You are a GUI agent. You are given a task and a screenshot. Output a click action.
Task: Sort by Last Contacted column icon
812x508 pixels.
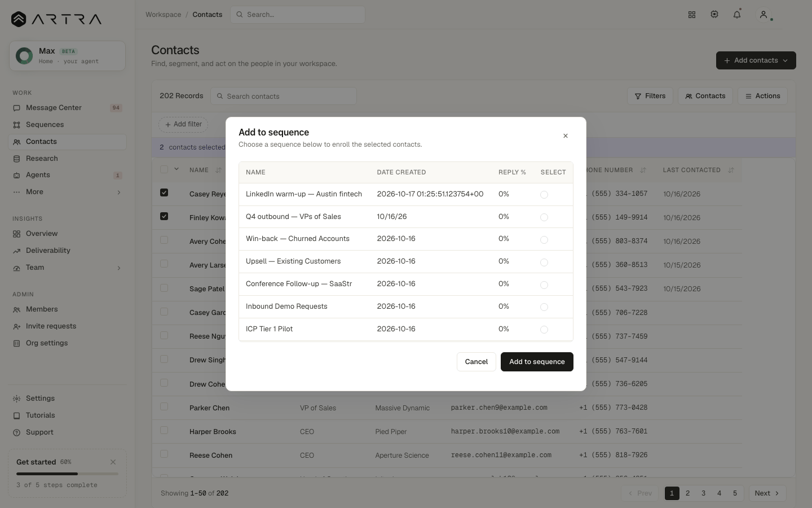731,170
